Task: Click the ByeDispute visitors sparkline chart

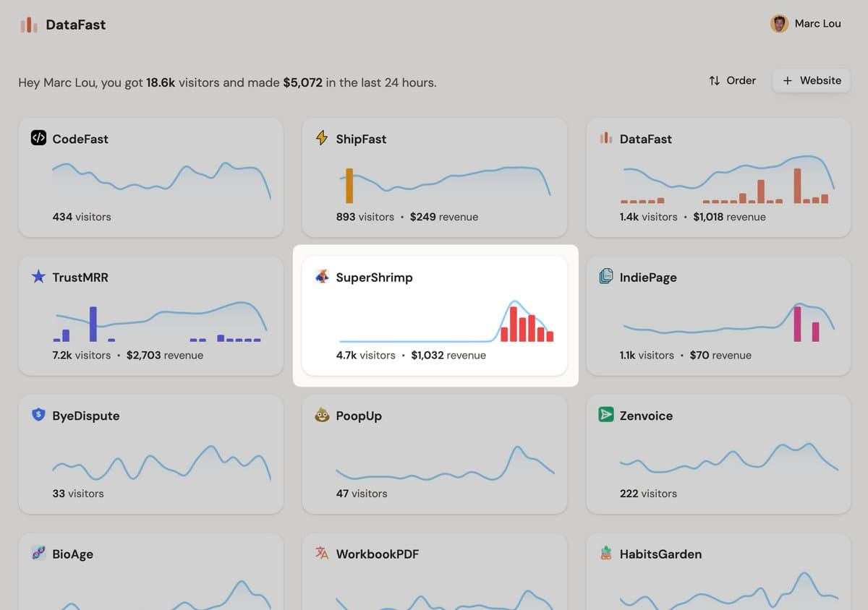Action: [161, 463]
